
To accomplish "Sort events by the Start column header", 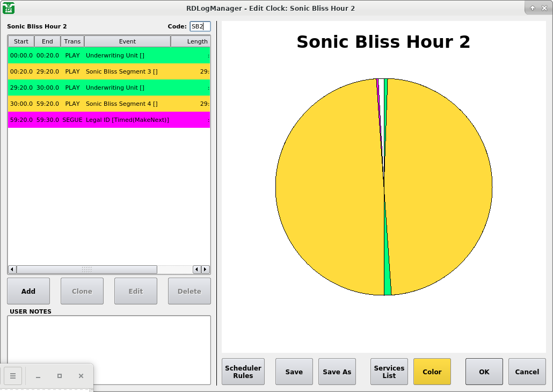I will tap(21, 41).
